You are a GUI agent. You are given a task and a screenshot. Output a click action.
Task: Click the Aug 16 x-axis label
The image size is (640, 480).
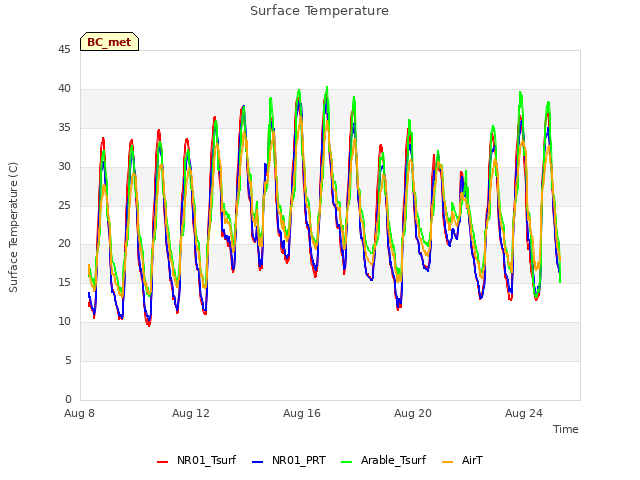[x=302, y=413]
